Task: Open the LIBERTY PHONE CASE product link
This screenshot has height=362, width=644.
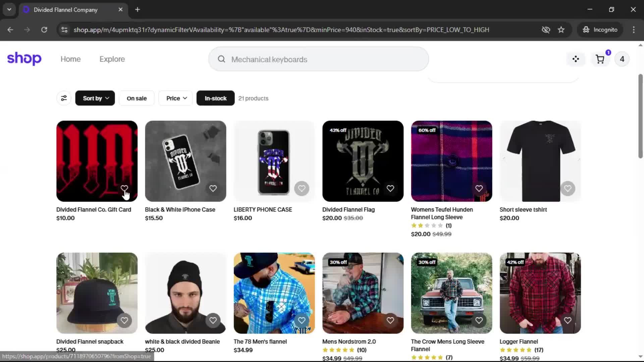Action: click(x=263, y=209)
